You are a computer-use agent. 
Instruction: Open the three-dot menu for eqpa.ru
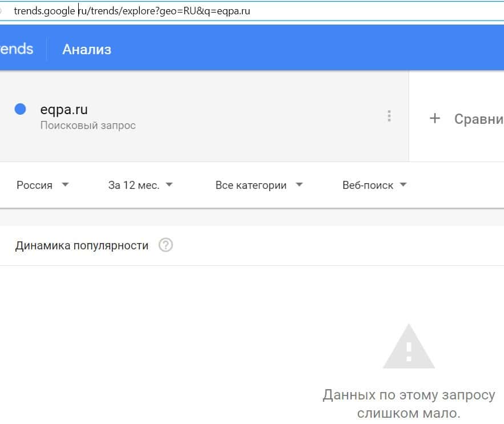click(389, 116)
